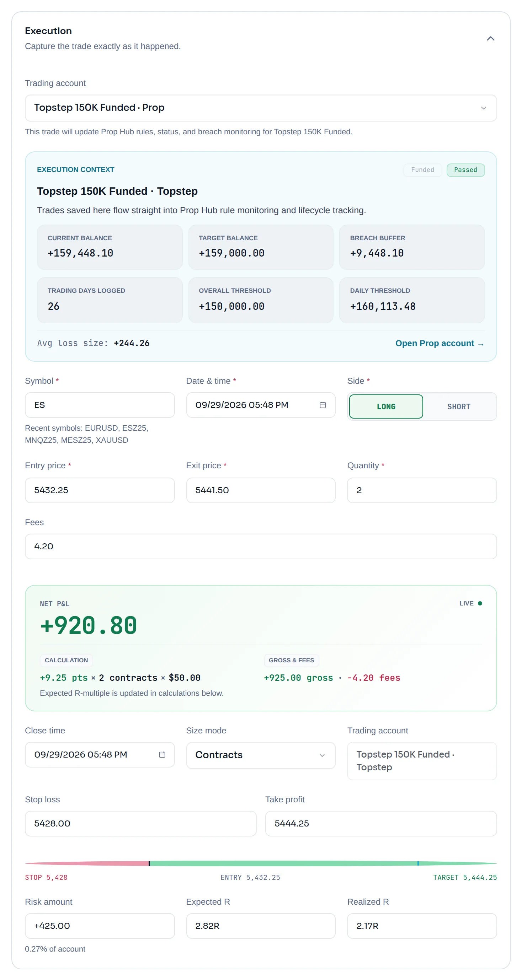Open the Size mode Contracts dropdown
522x980 pixels.
(261, 755)
